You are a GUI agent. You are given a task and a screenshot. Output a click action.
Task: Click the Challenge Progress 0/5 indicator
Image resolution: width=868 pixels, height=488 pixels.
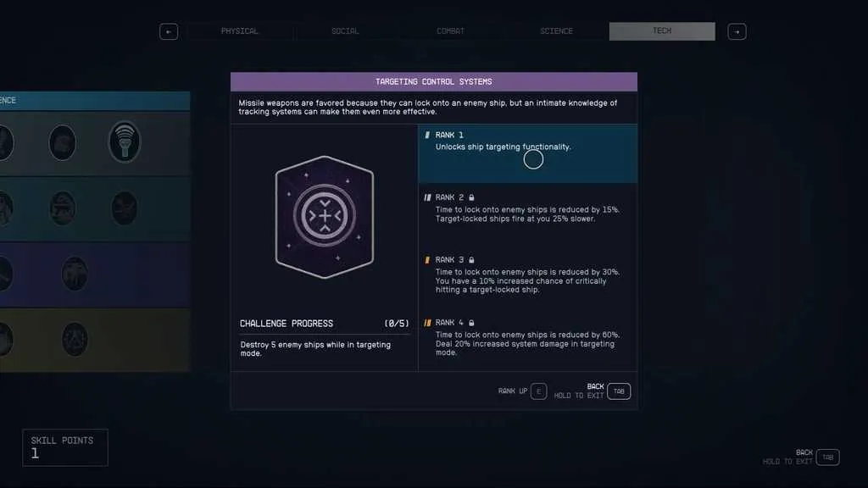(x=397, y=324)
